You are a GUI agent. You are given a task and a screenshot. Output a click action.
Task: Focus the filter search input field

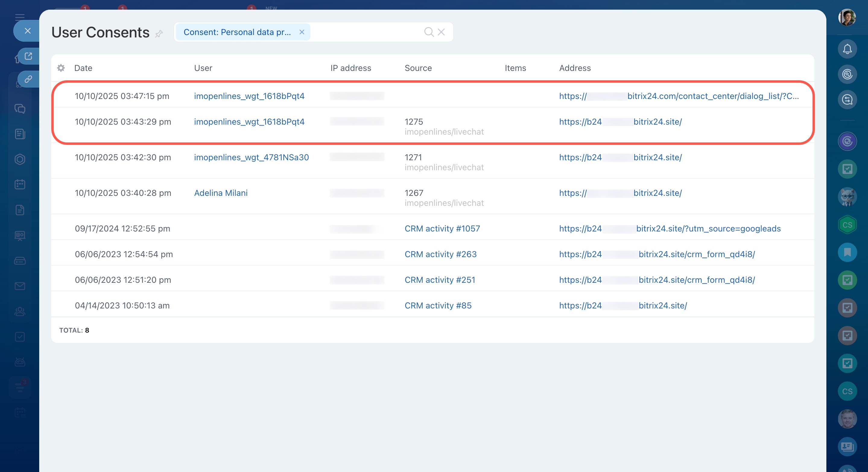[366, 32]
